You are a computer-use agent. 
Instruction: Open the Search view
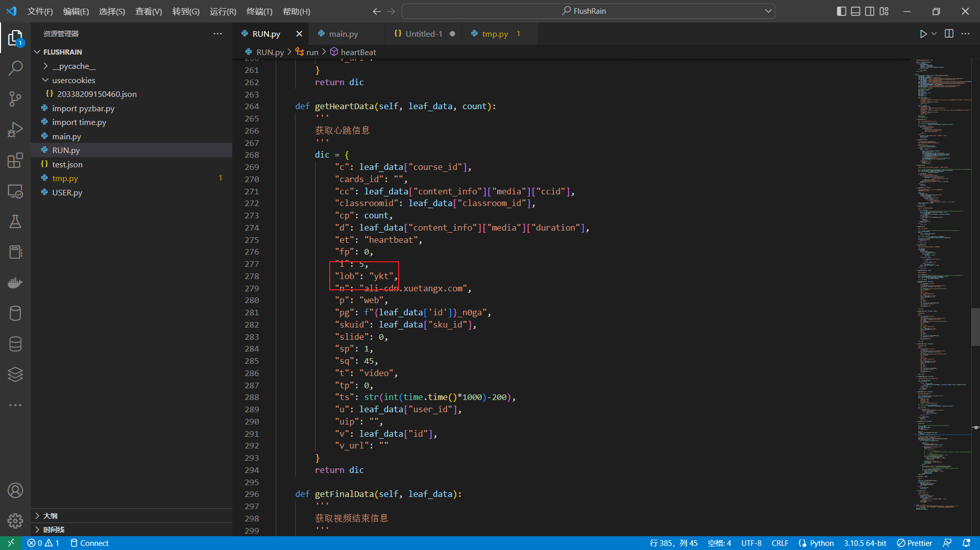[x=16, y=67]
